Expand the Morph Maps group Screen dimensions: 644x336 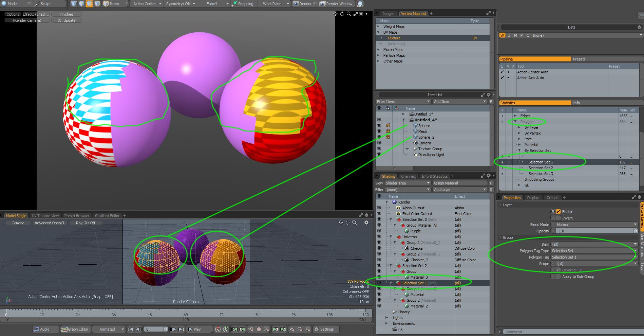click(378, 50)
